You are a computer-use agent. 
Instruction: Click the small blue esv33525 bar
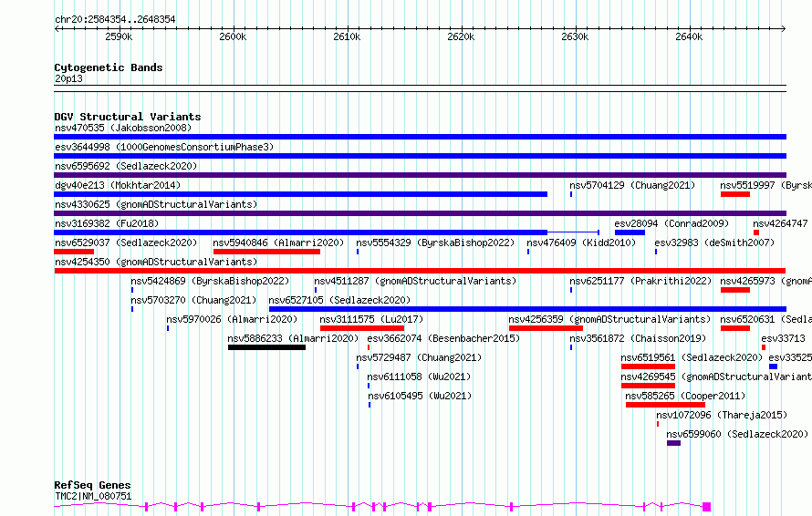point(773,366)
